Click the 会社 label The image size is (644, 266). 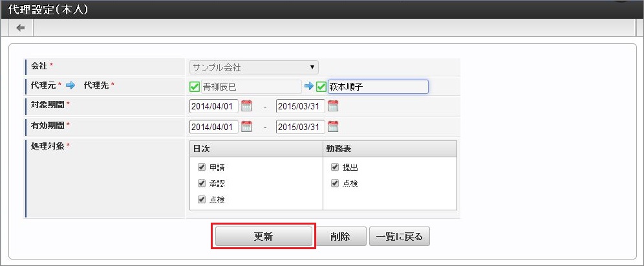click(39, 65)
